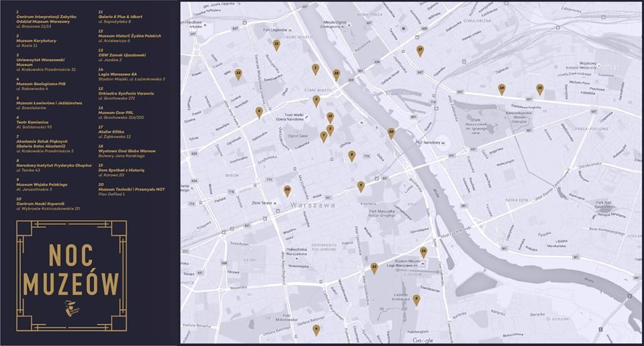
Task: Click the NOC MUZEÓW logo
Action: point(71,276)
